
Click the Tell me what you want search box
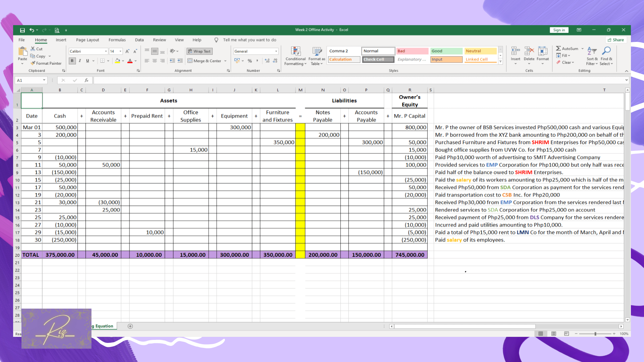[x=250, y=40]
